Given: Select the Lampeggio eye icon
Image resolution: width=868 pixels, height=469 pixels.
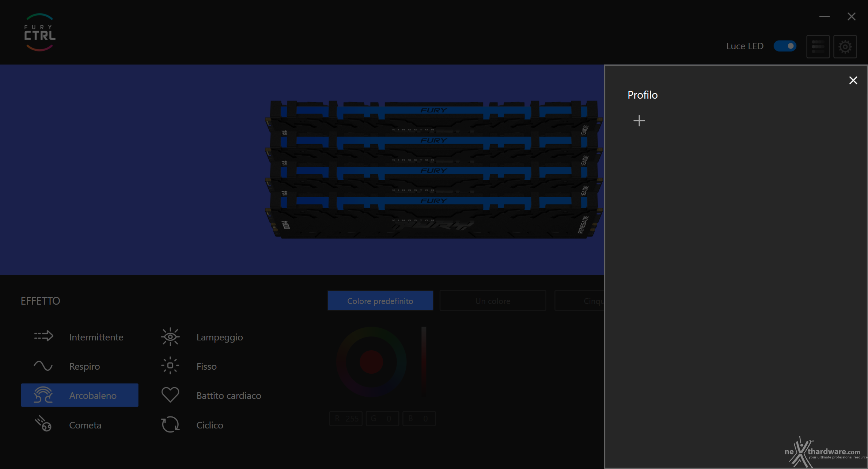Looking at the screenshot, I should pos(170,337).
